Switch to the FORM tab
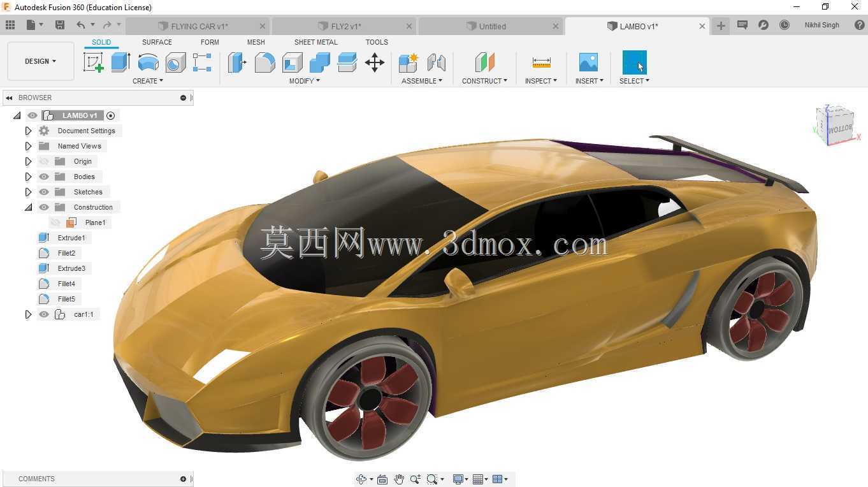868x487 pixels. point(210,42)
